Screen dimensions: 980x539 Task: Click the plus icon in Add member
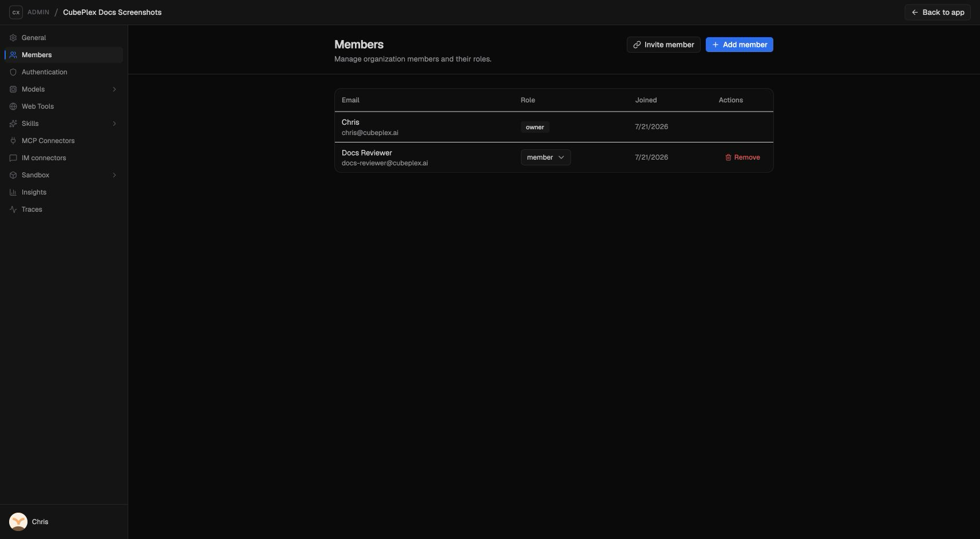(716, 45)
